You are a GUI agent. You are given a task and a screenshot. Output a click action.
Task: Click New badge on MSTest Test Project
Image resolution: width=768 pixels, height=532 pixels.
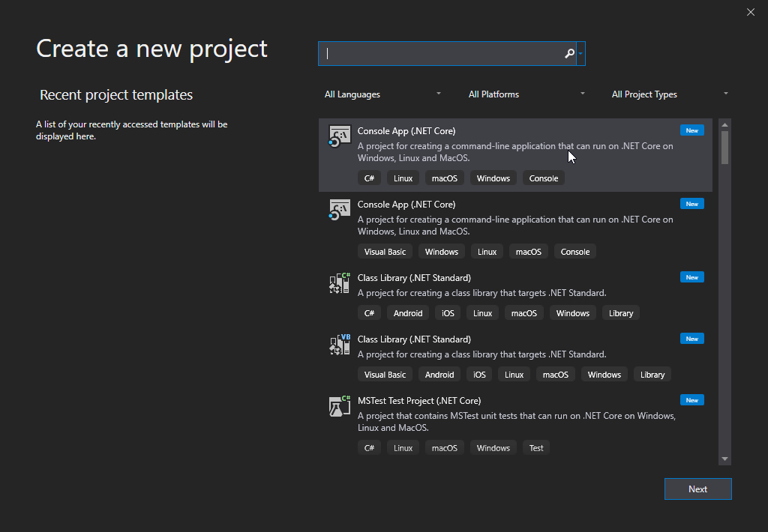pos(691,400)
